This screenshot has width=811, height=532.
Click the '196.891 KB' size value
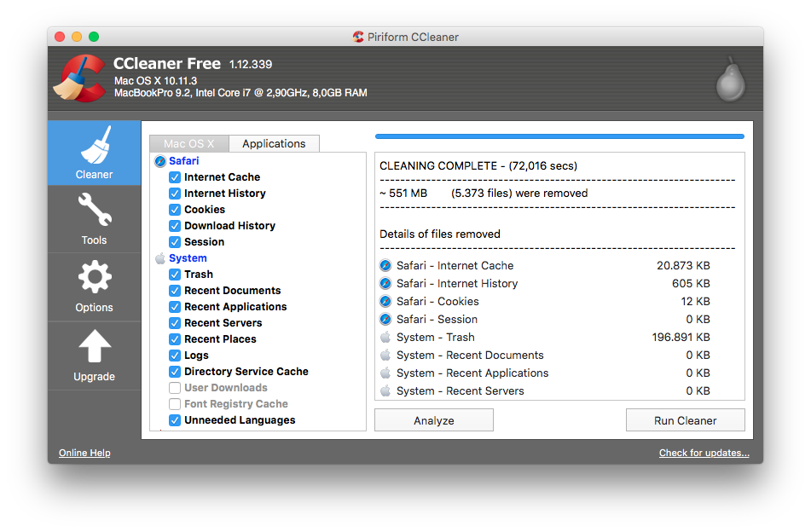pyautogui.click(x=681, y=338)
